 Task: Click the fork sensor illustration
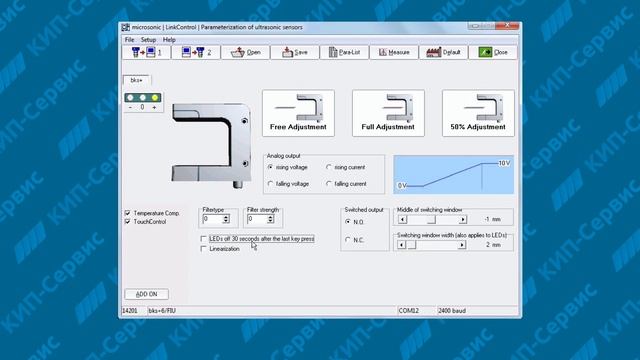pyautogui.click(x=211, y=145)
